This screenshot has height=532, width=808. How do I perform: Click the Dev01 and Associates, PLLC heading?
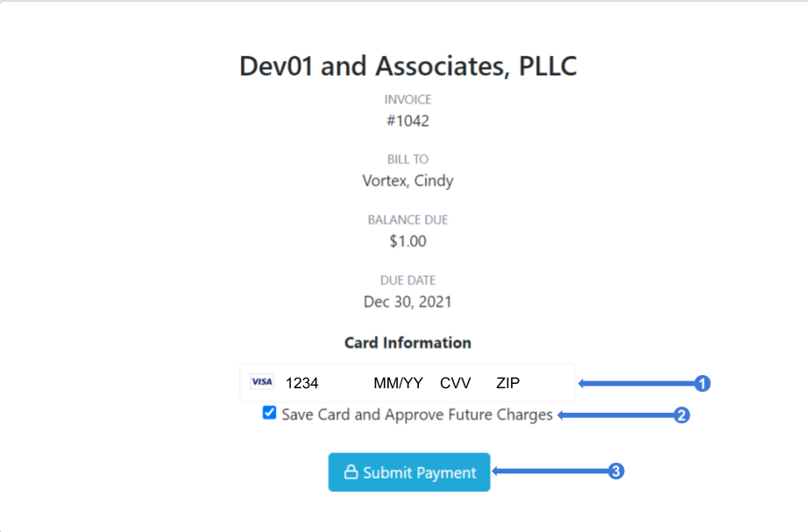click(408, 65)
